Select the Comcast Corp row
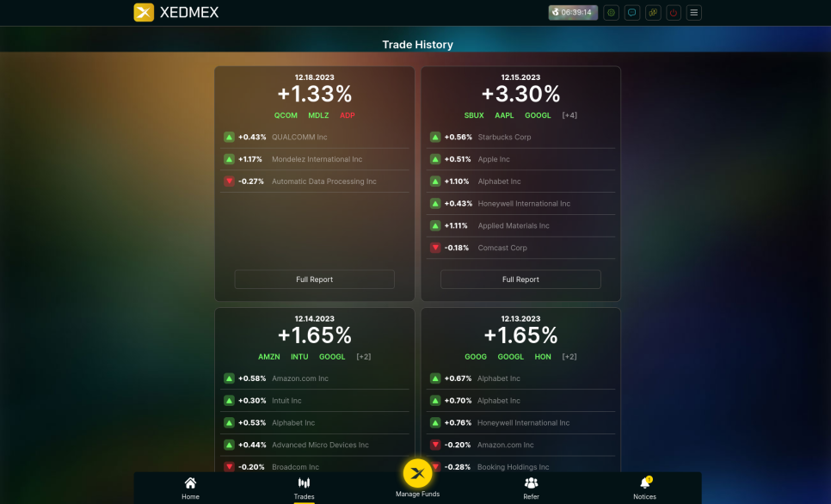Screen dimensions: 831x504 [520, 248]
